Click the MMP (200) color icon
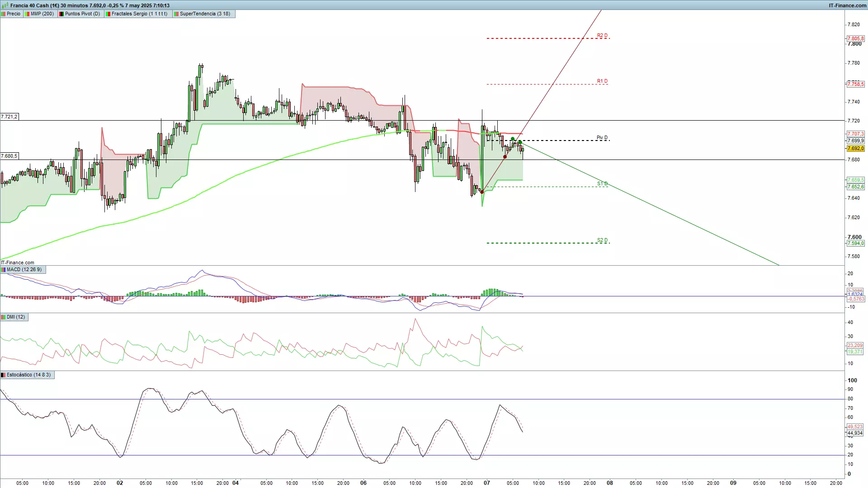The width and height of the screenshot is (868, 488). (27, 14)
